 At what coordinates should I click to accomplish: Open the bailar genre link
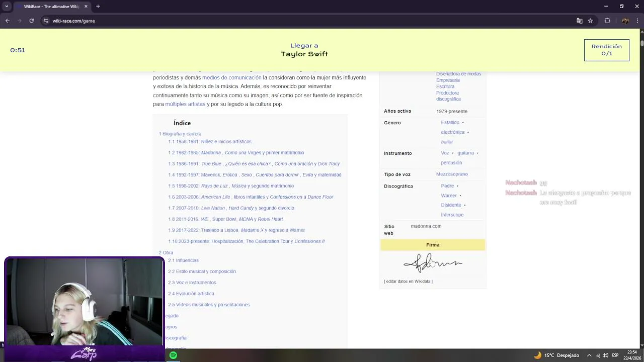(447, 142)
